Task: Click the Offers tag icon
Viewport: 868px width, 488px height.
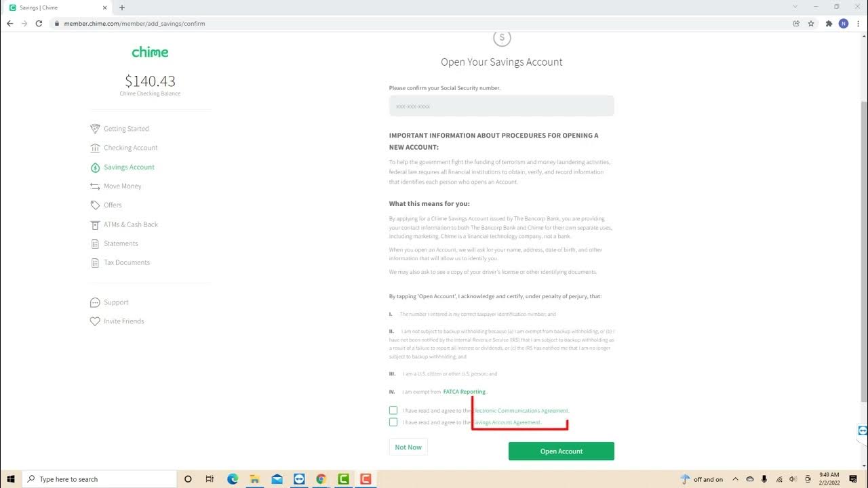Action: pyautogui.click(x=95, y=205)
